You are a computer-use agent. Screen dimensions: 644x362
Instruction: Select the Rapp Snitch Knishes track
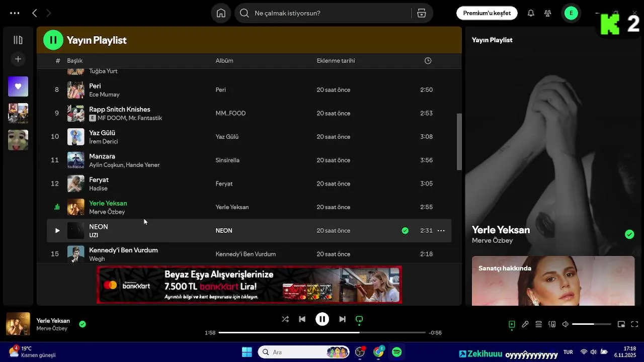point(119,110)
